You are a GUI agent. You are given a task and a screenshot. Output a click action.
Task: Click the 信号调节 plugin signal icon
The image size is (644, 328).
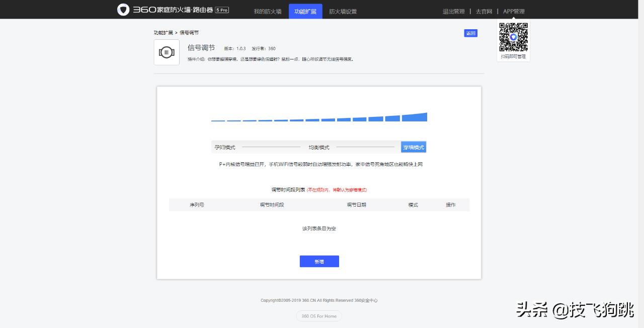tap(167, 52)
